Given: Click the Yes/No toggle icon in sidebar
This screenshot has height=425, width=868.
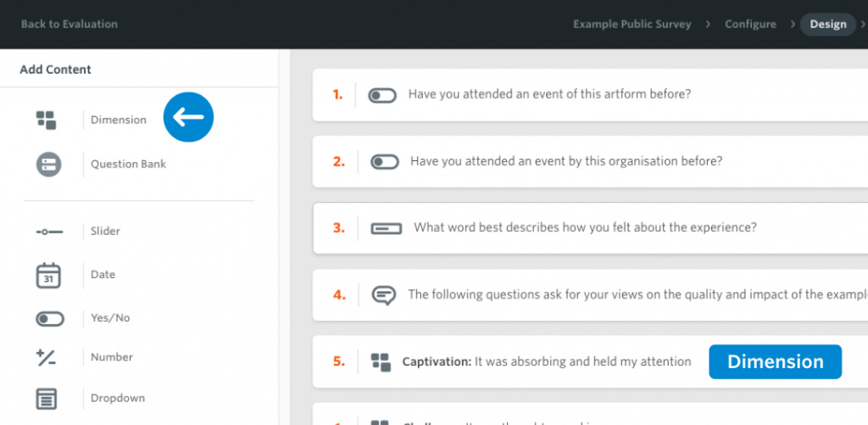Looking at the screenshot, I should (x=50, y=319).
